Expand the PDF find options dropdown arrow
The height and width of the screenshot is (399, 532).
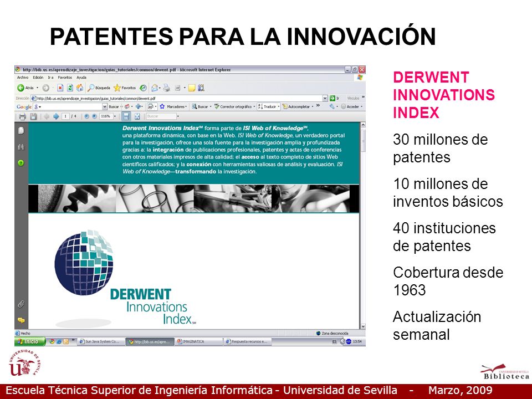coord(178,116)
